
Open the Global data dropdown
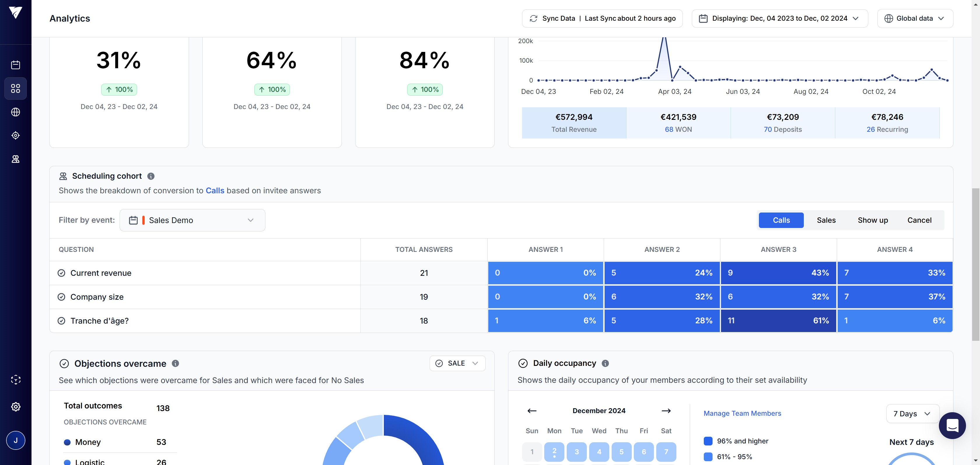click(915, 19)
